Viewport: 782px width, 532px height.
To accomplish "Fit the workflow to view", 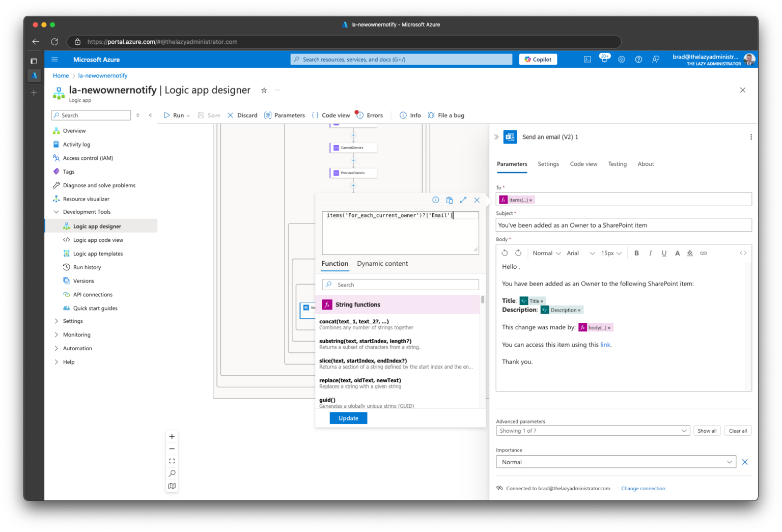I will (x=172, y=461).
